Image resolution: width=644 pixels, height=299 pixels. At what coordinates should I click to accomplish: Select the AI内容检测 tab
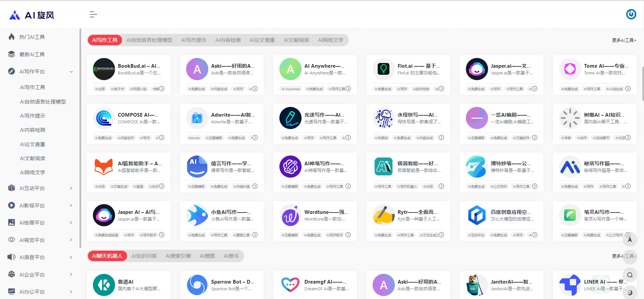(x=228, y=40)
